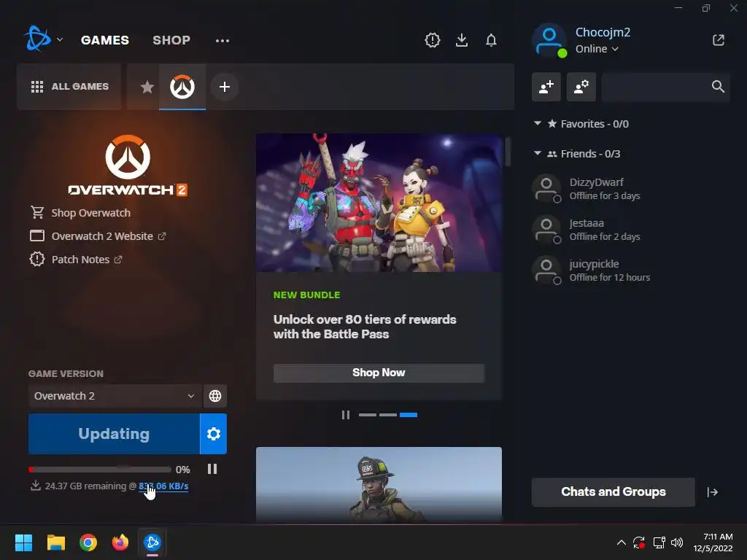
Task: Pause the Overwatch 2 download
Action: pos(212,470)
